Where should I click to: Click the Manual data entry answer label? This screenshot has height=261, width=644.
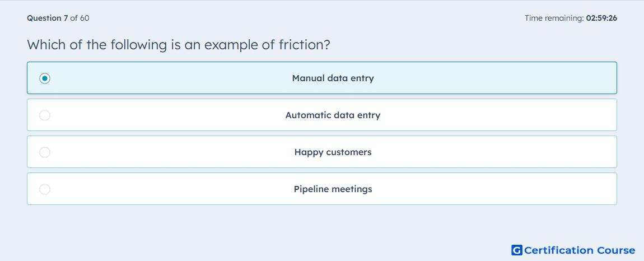[333, 78]
